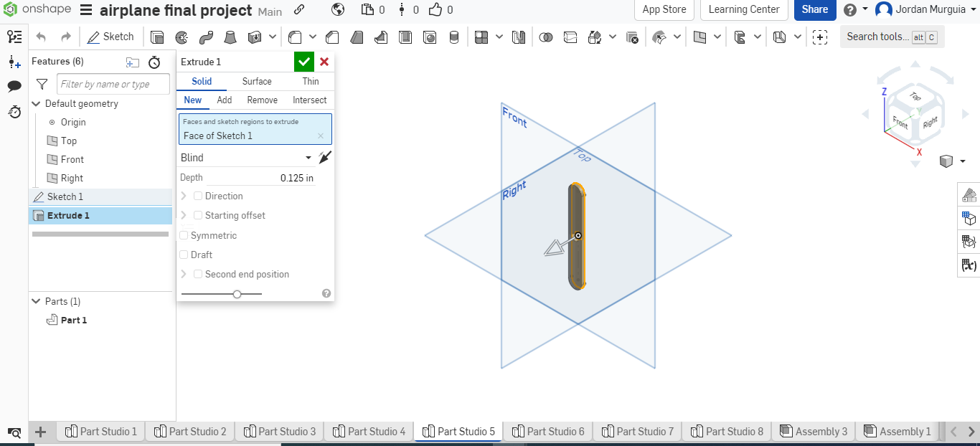Viewport: 980px width, 446px height.
Task: Collapse the Default geometry tree
Action: (36, 104)
